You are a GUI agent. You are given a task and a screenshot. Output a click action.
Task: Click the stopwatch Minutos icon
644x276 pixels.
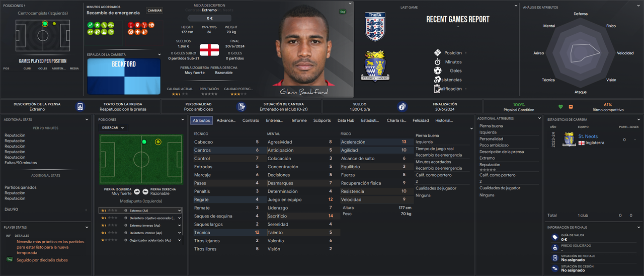coord(438,61)
